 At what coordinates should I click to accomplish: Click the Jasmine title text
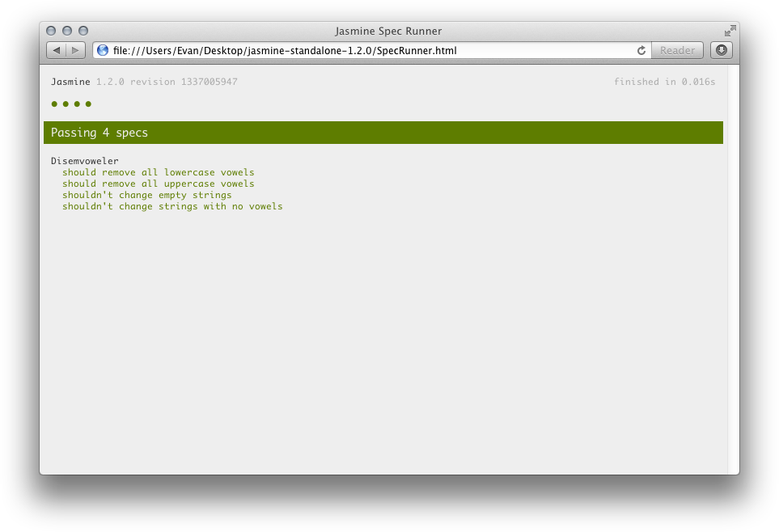(x=70, y=82)
